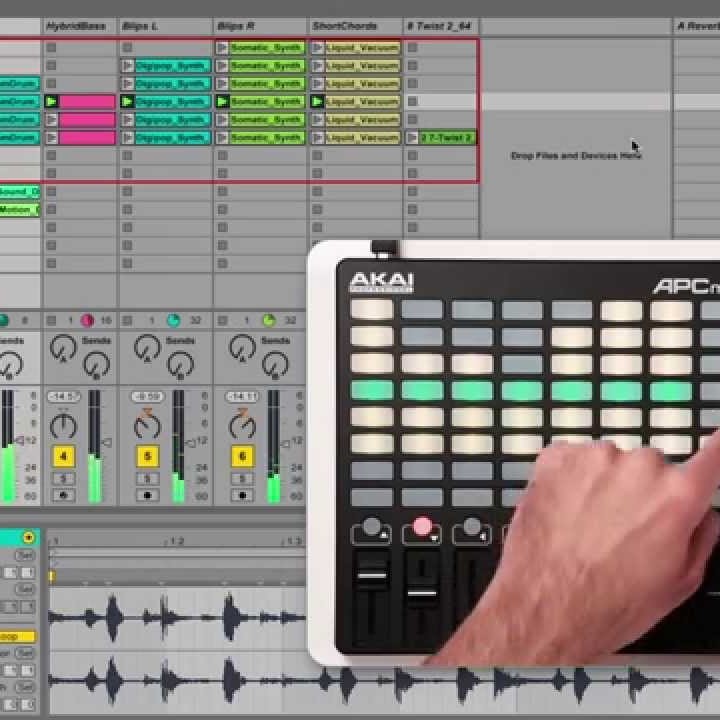Click pan knob on track 5
Screen dimensions: 720x720
click(x=147, y=426)
